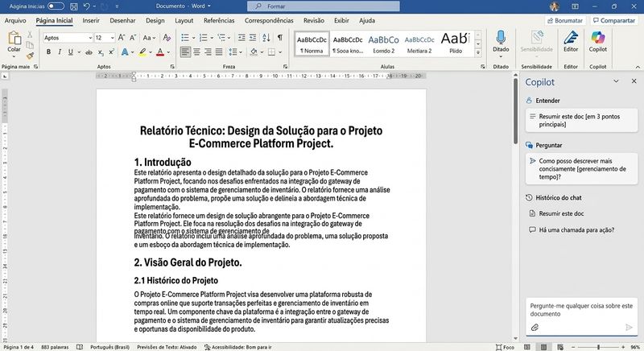
Task: Switch to the Inserir tab
Action: pyautogui.click(x=91, y=20)
